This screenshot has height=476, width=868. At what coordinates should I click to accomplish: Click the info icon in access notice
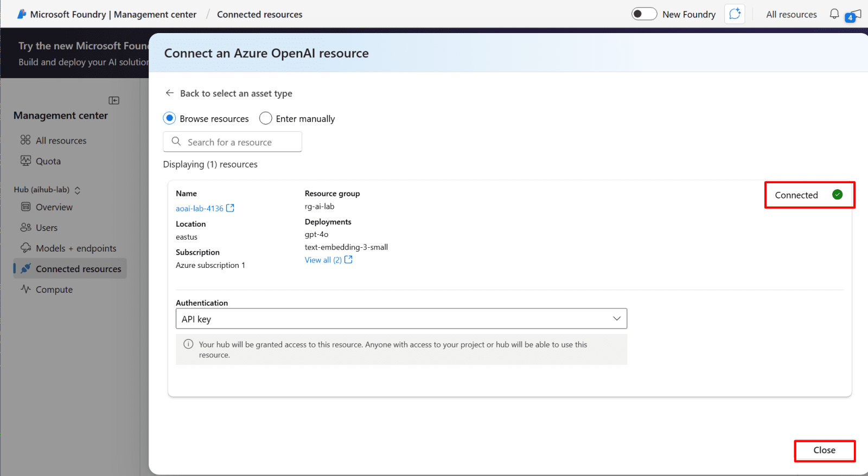pos(188,344)
